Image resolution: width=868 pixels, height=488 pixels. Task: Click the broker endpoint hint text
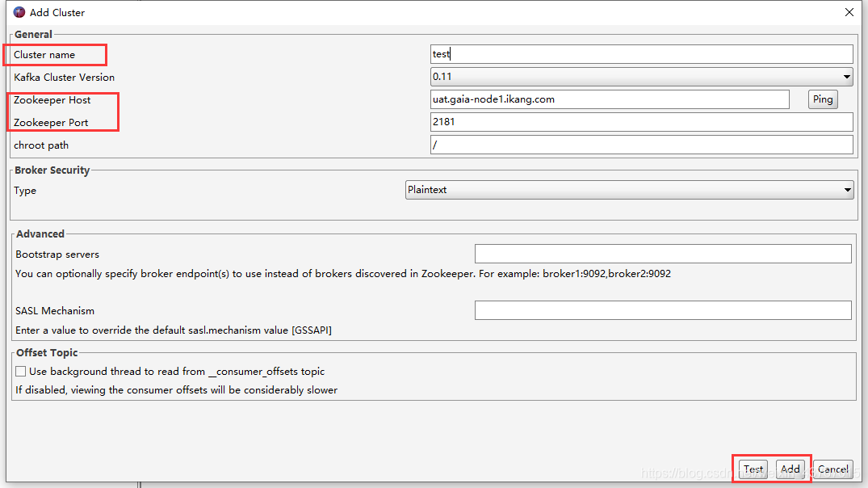[x=343, y=274]
